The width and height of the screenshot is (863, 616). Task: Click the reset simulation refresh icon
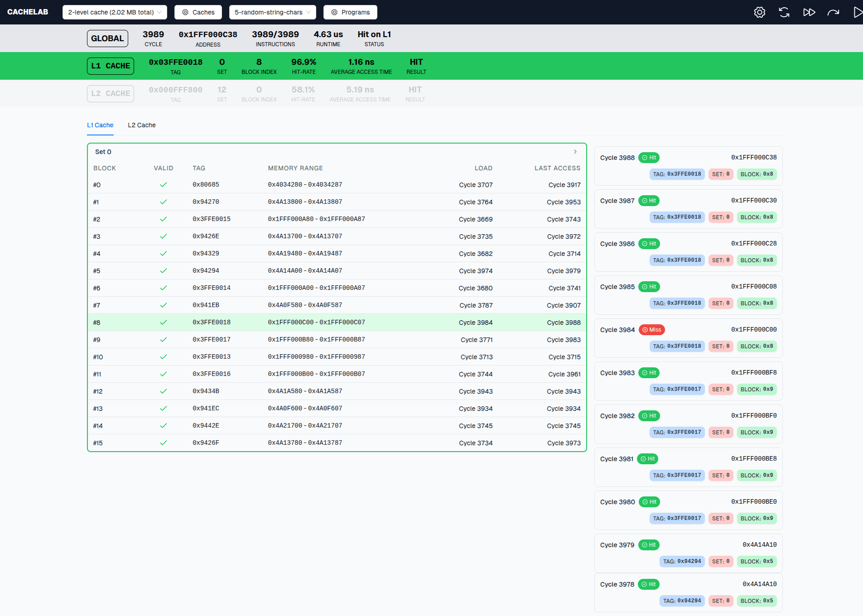tap(784, 12)
